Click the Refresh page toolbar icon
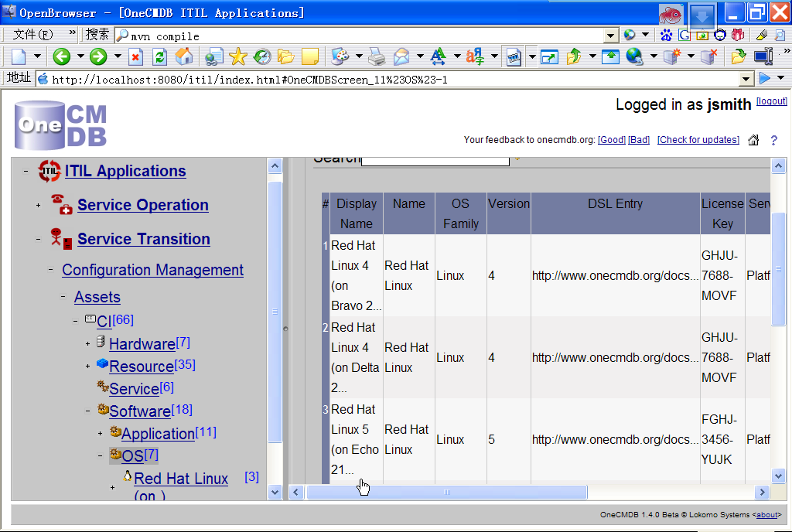This screenshot has height=532, width=792. tap(159, 56)
